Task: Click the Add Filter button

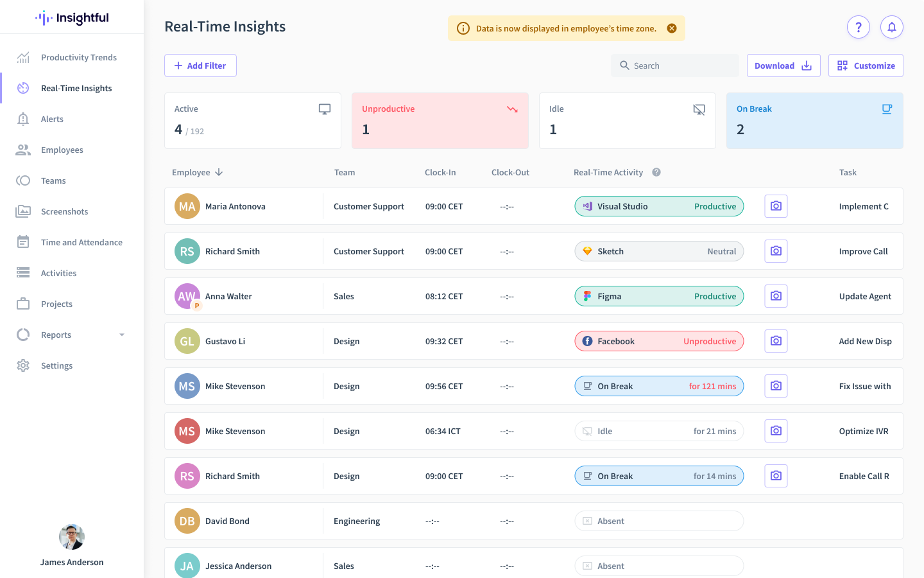Action: [200, 66]
